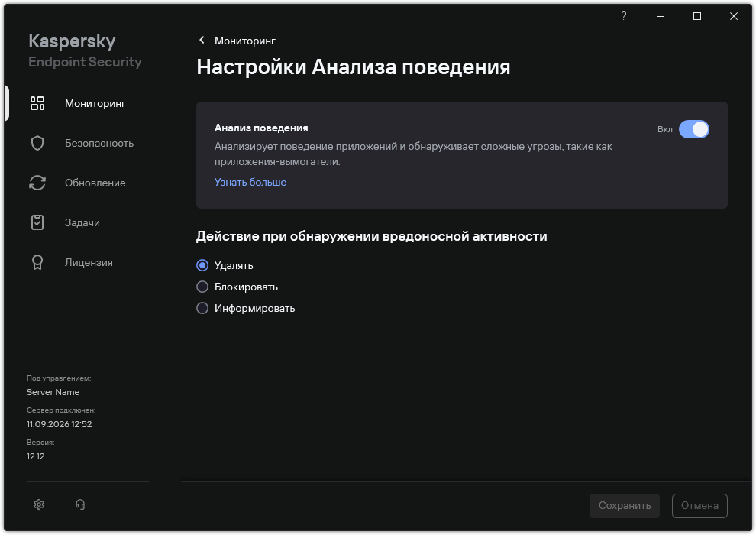Open the Безопасность sidebar section
The height and width of the screenshot is (535, 756).
tap(99, 143)
